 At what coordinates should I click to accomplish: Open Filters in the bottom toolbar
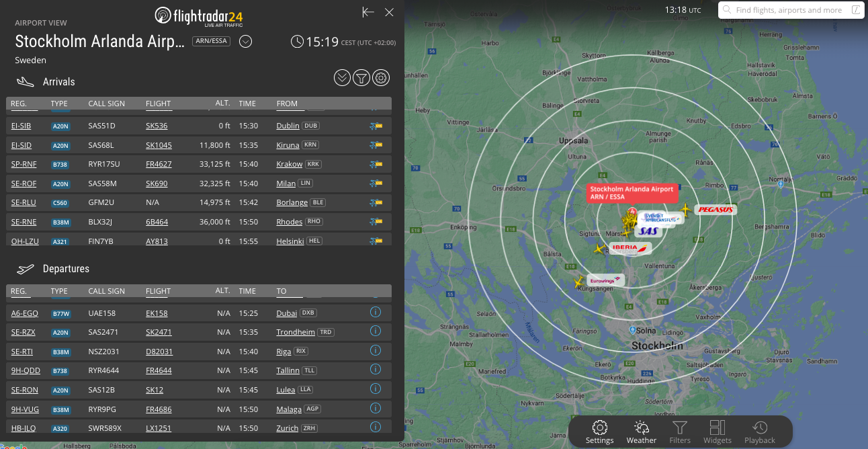[679, 432]
